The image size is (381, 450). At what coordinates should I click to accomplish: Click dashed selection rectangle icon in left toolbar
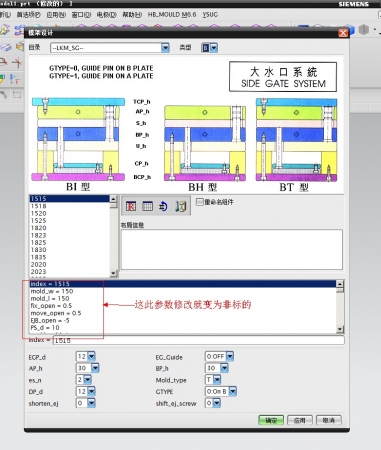(17, 95)
